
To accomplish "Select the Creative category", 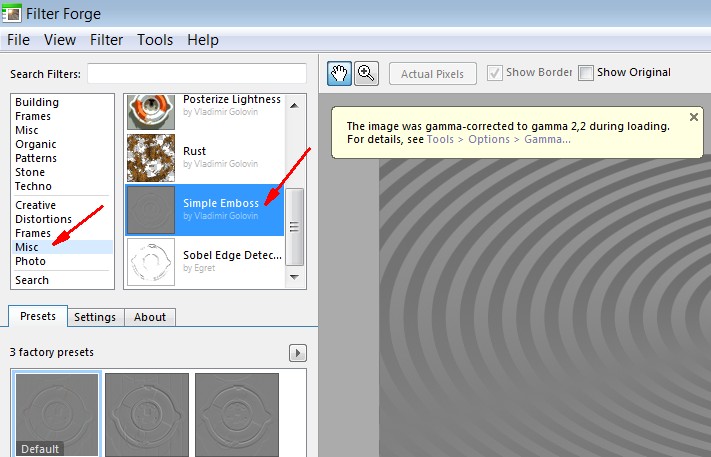I will coord(35,205).
